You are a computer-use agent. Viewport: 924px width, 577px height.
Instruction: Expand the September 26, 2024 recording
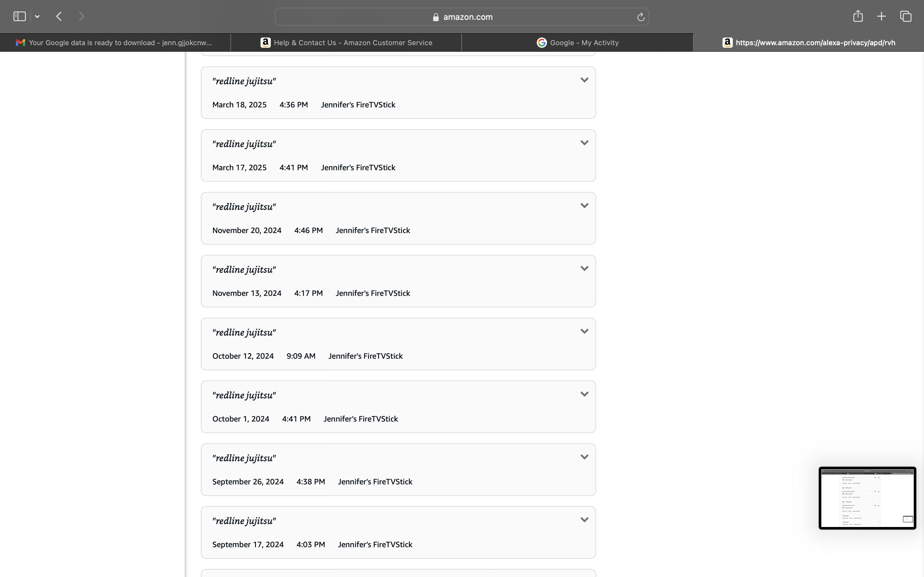(x=584, y=457)
